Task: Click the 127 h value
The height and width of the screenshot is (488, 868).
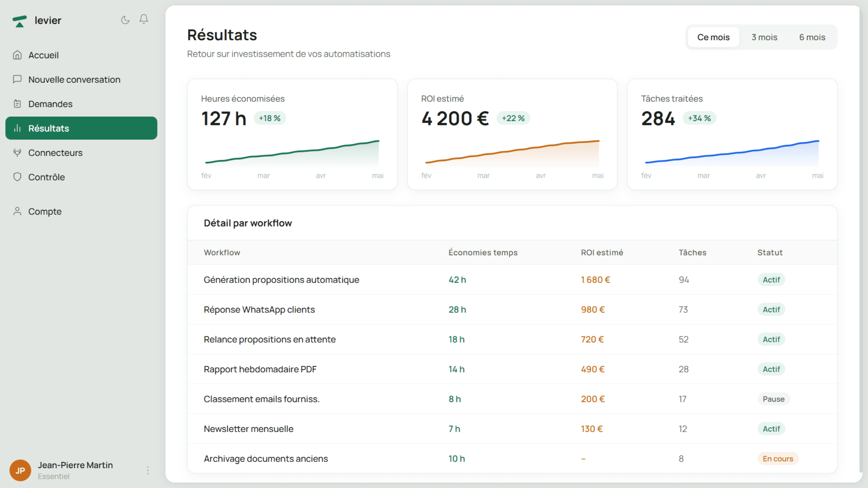Action: click(224, 119)
